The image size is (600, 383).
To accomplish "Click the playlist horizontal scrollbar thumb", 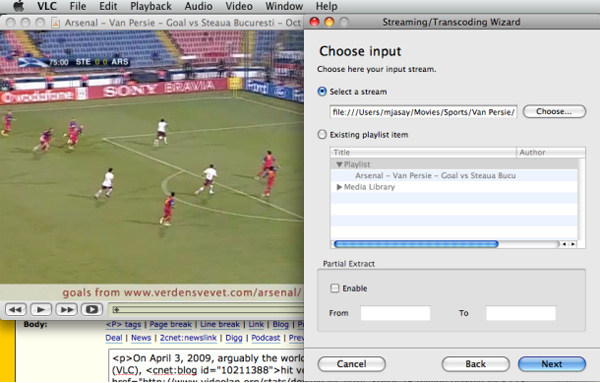I will click(x=416, y=244).
